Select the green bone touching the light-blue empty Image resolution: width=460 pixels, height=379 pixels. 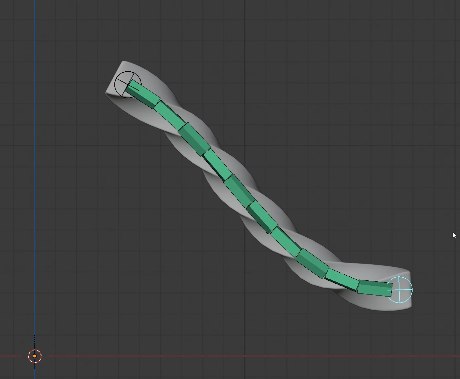point(375,288)
